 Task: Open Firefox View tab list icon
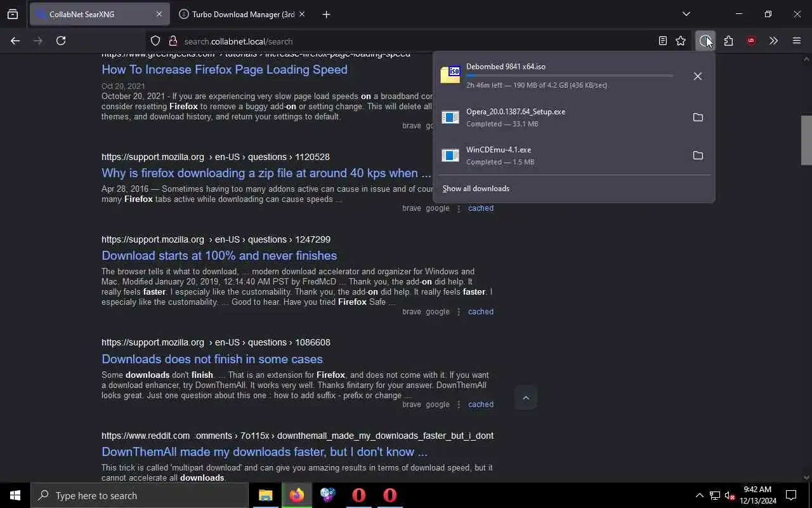click(x=13, y=14)
